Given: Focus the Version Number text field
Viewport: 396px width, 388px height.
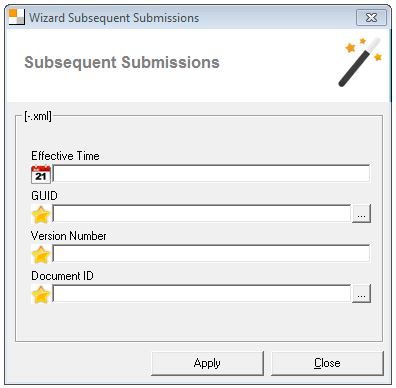Looking at the screenshot, I should pyautogui.click(x=211, y=253).
